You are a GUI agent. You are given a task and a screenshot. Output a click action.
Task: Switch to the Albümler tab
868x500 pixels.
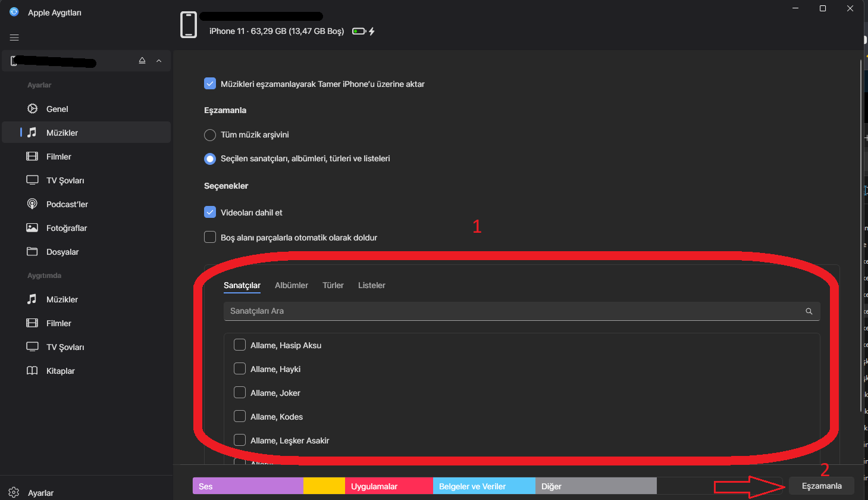(x=292, y=286)
